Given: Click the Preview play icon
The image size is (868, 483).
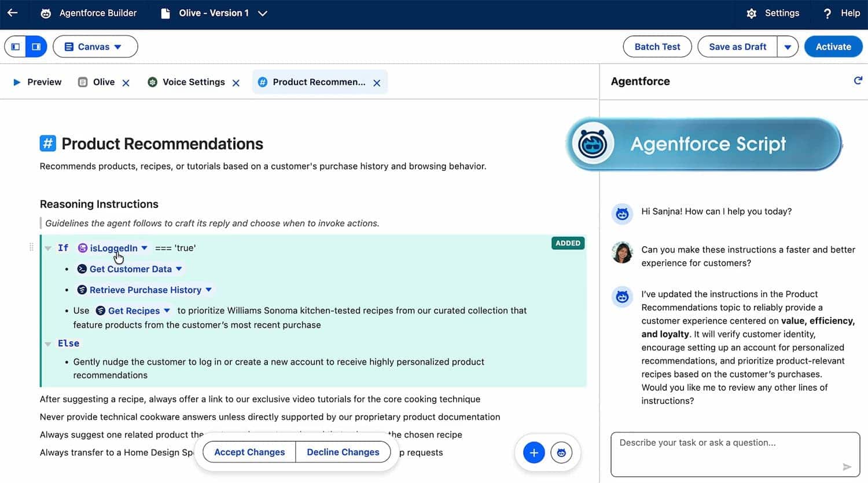Looking at the screenshot, I should pyautogui.click(x=17, y=82).
